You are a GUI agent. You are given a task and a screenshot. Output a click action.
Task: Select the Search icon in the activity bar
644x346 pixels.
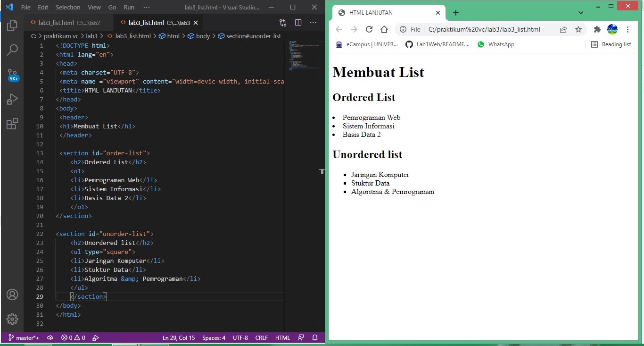[12, 50]
